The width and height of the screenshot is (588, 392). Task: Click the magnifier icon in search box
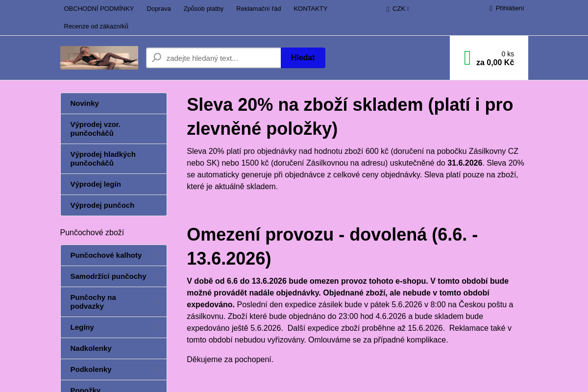pos(156,58)
